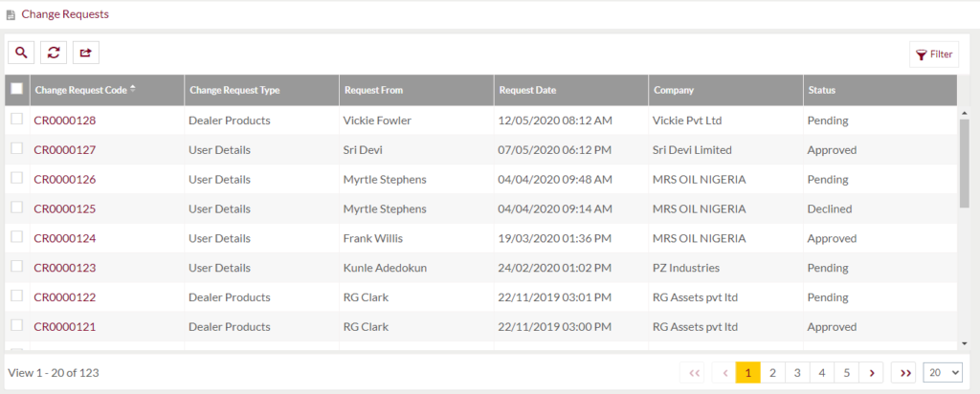
Task: Open change request CR0000122 link
Action: (65, 297)
